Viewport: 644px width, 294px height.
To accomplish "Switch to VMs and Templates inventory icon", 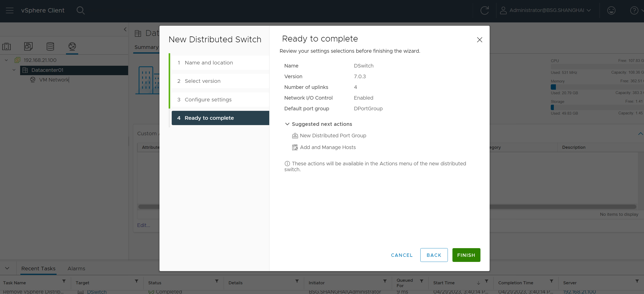I will tap(28, 46).
